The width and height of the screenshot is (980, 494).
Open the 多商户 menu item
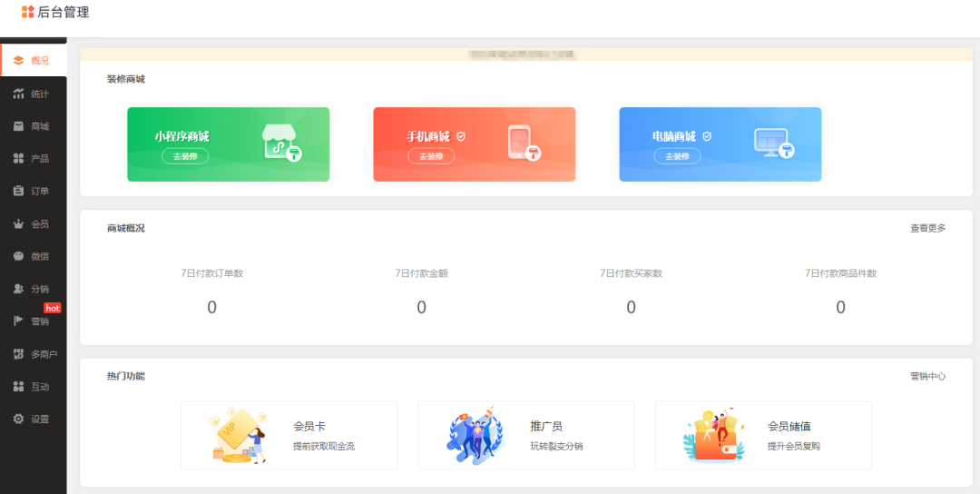[34, 354]
